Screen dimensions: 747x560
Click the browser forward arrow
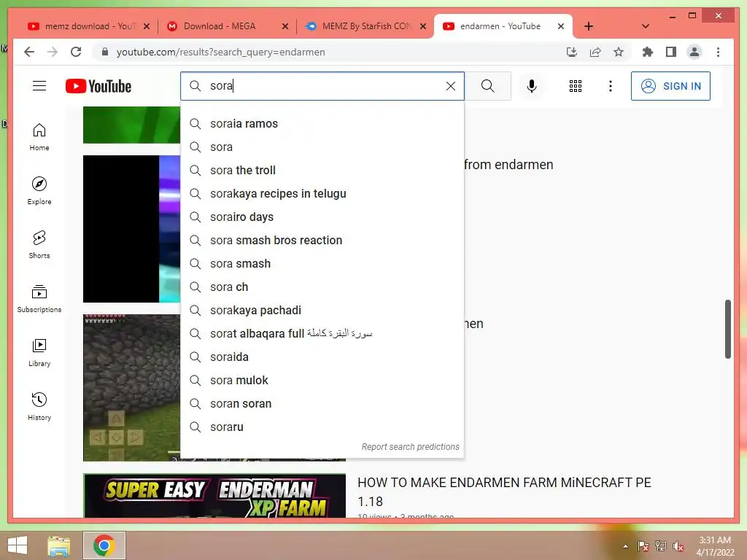point(53,52)
